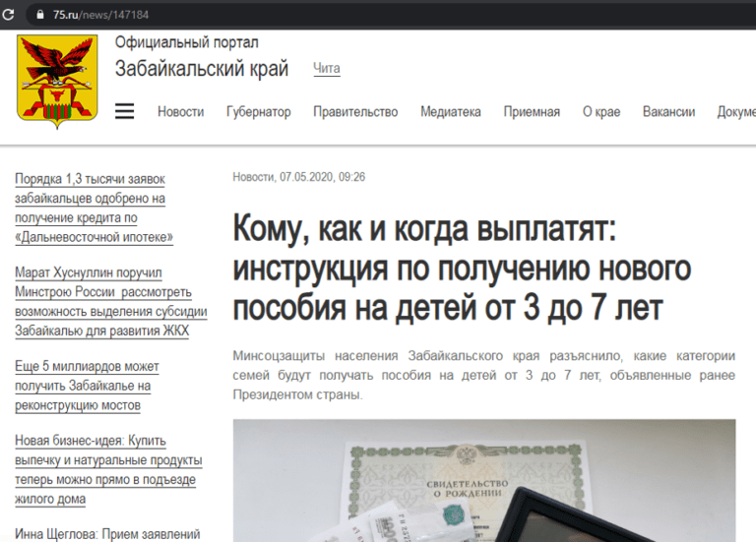Click the Официальный портал text

click(x=187, y=42)
